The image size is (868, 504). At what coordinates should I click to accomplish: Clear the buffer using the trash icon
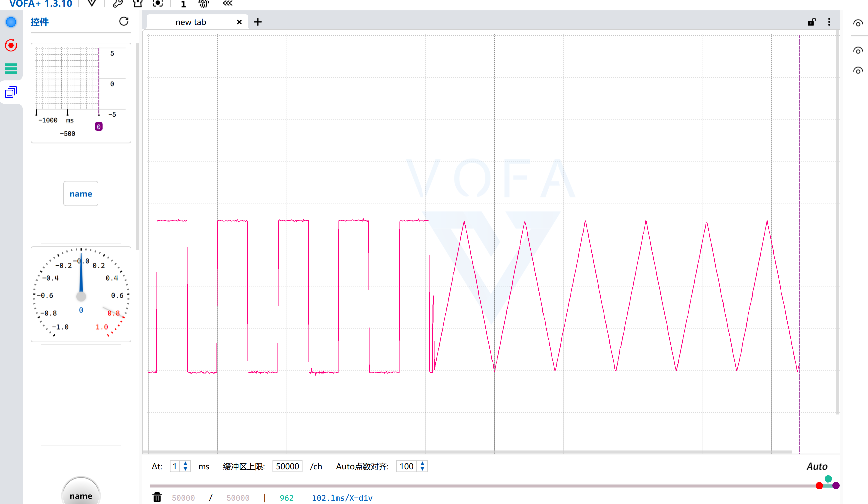157,498
